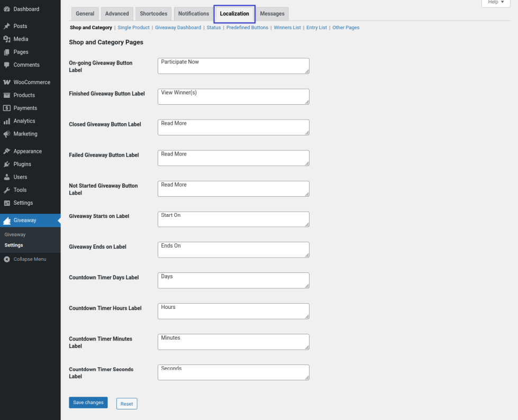Switch to the Notifications tab
This screenshot has width=518, height=420.
193,14
